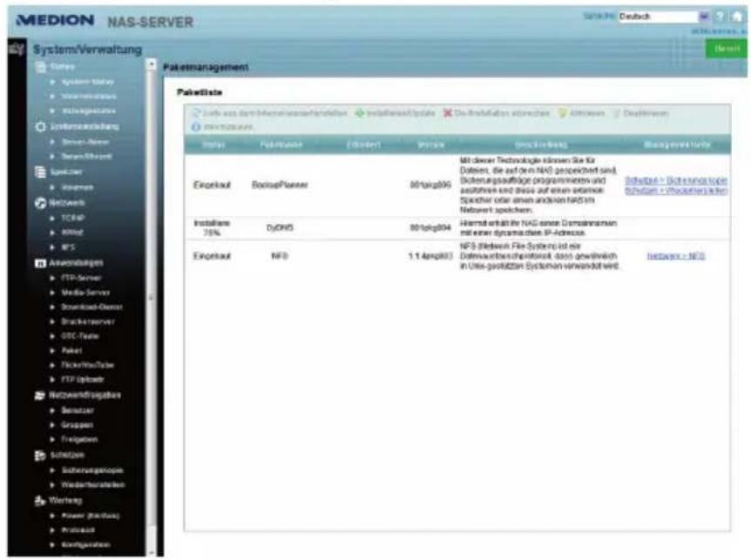This screenshot has height=560, width=751.
Task: Click the Wartung section icon
Action: (x=41, y=501)
